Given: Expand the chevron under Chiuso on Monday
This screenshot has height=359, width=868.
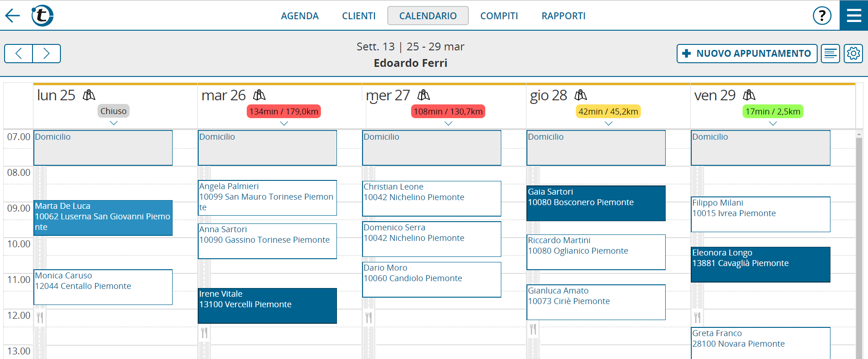Looking at the screenshot, I should click(114, 123).
